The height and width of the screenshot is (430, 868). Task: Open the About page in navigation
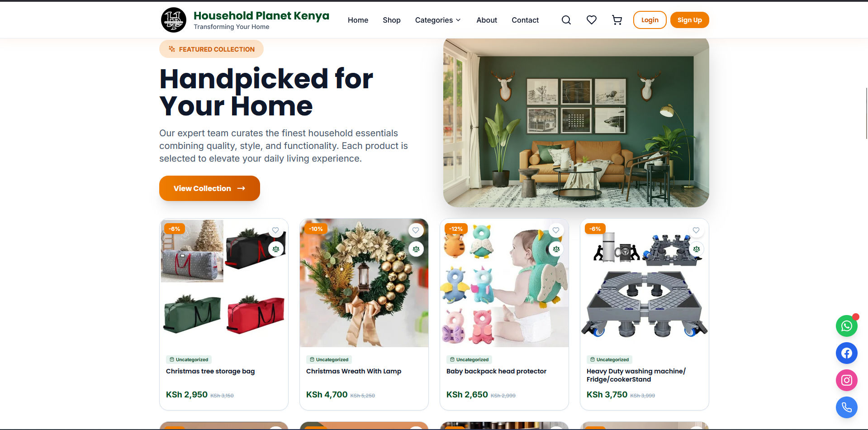(487, 20)
